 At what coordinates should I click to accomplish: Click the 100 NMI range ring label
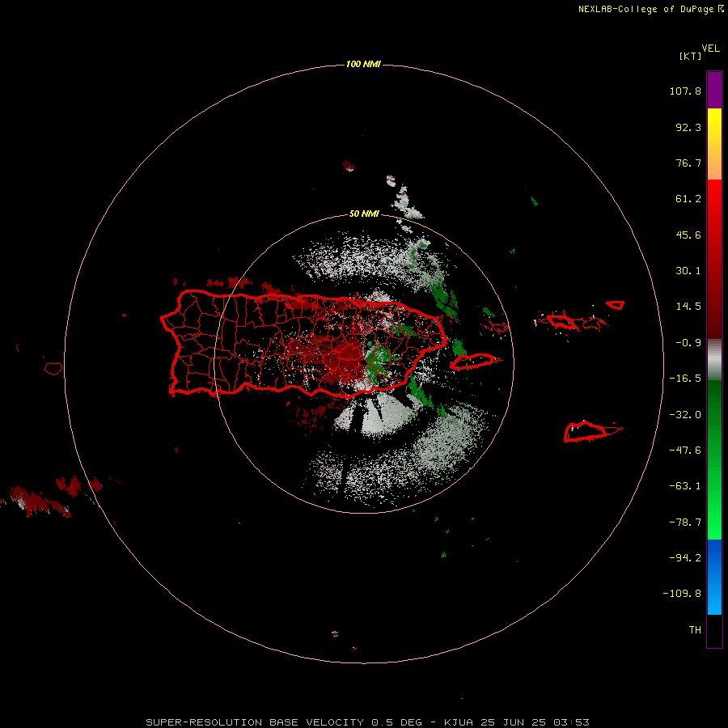(x=363, y=64)
